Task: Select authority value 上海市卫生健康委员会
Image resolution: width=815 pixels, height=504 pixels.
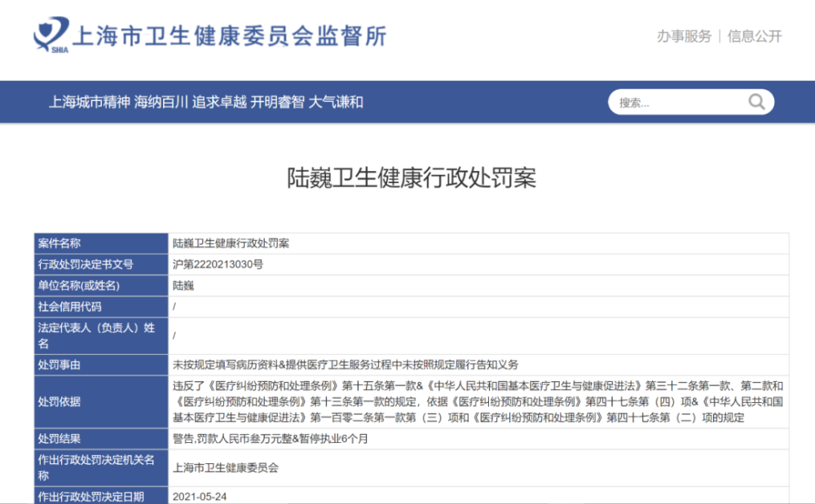Action: (x=226, y=467)
